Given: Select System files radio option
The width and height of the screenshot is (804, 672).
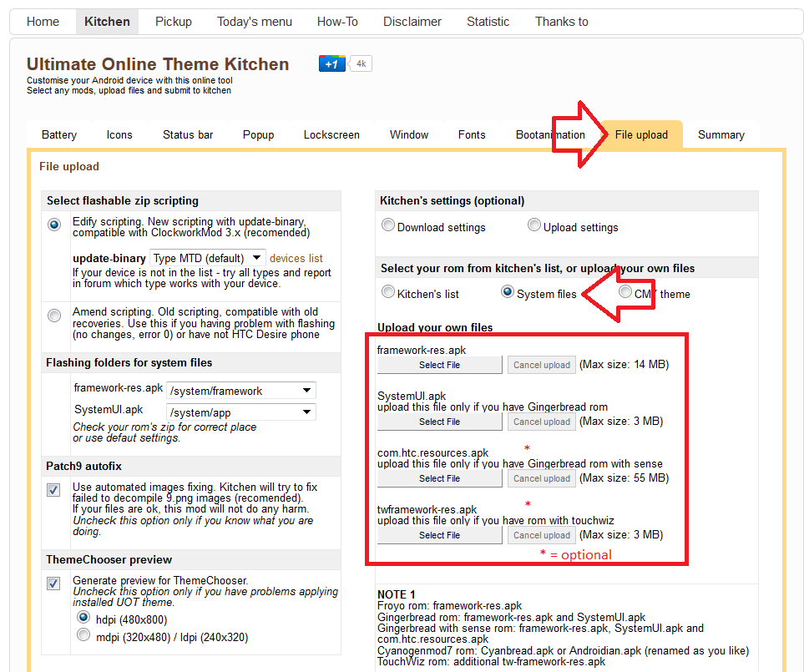Looking at the screenshot, I should point(507,291).
